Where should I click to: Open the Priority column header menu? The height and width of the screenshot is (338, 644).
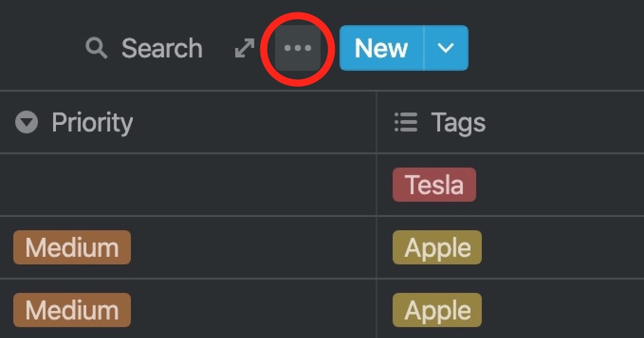pos(92,122)
